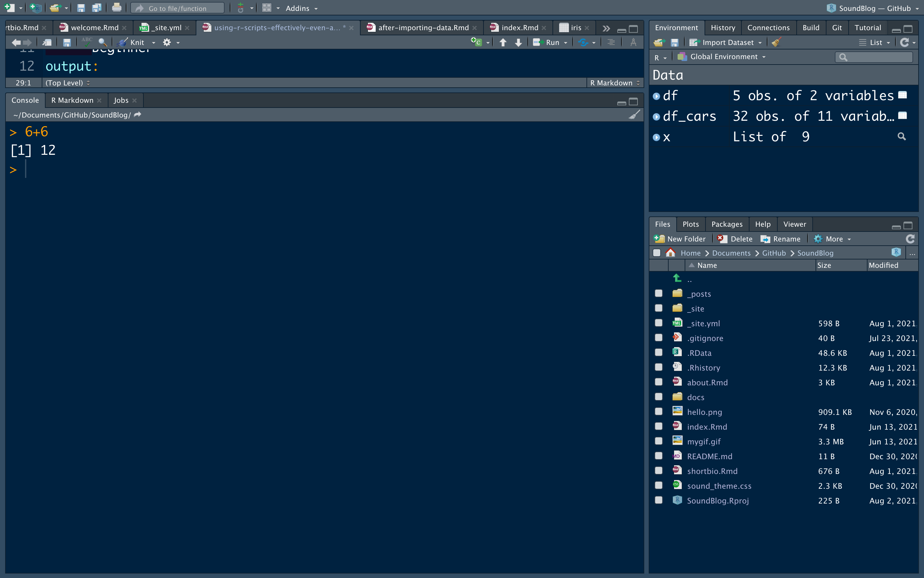Image resolution: width=924 pixels, height=578 pixels.
Task: Open the More dropdown in Files pane
Action: point(832,239)
